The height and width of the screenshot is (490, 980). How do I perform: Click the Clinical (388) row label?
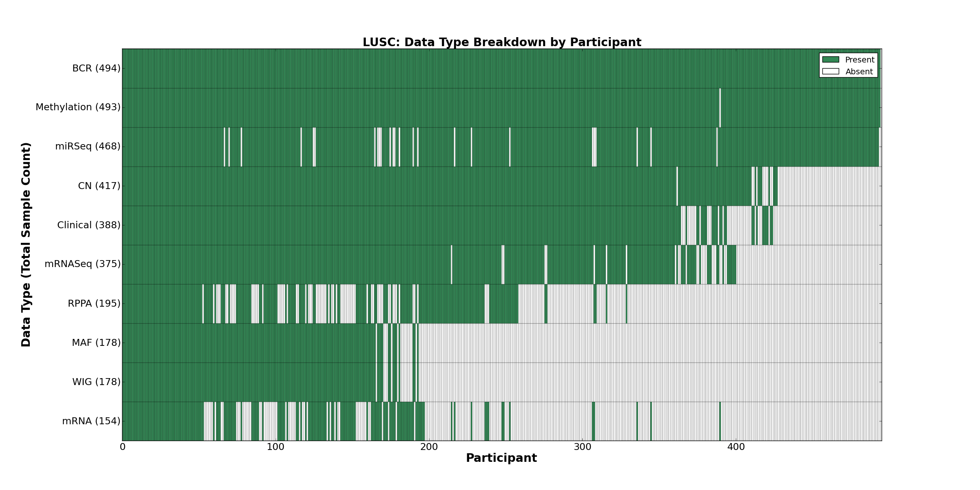coord(89,225)
